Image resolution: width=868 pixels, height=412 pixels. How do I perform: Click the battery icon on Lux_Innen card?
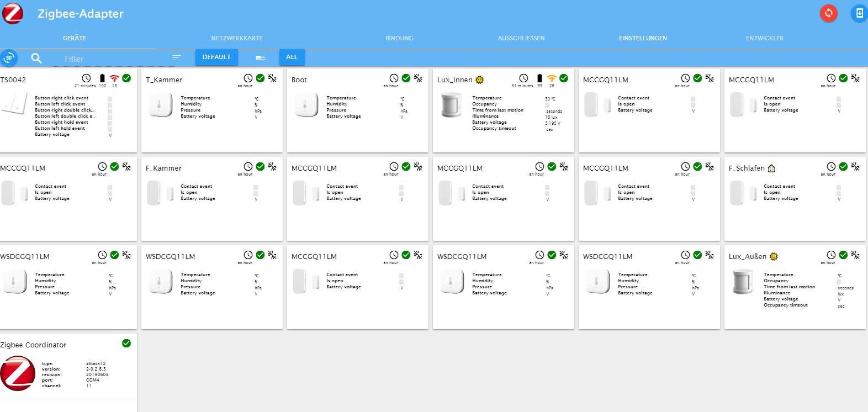[539, 78]
